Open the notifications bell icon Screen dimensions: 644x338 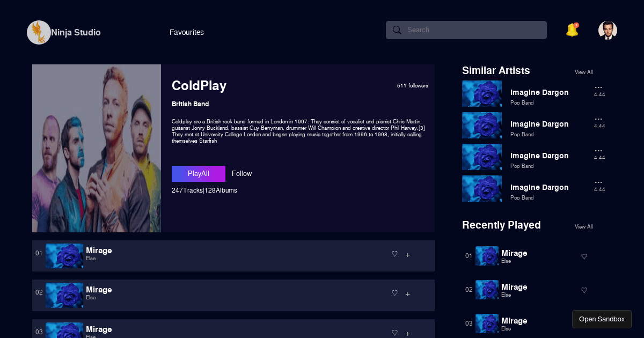pos(572,30)
